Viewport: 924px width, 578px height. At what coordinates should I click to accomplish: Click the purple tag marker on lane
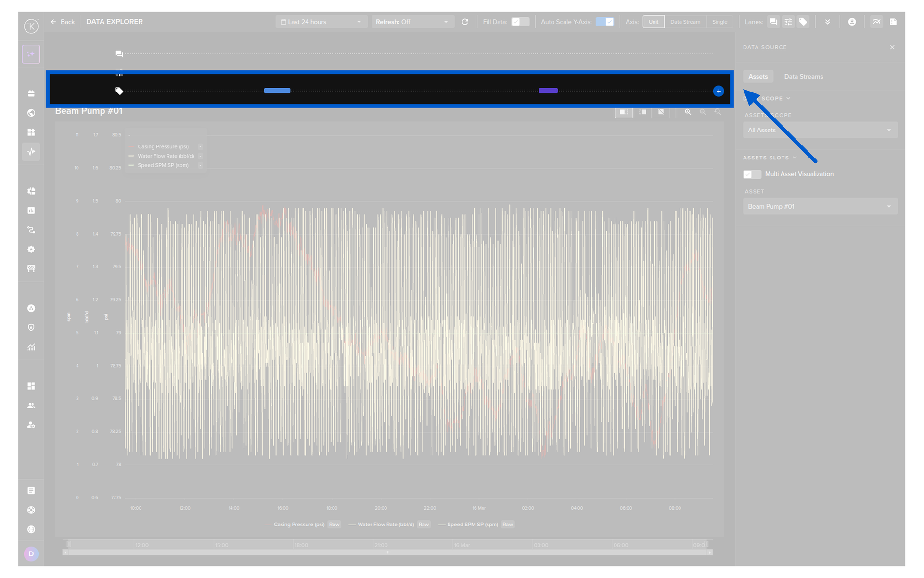click(x=548, y=91)
